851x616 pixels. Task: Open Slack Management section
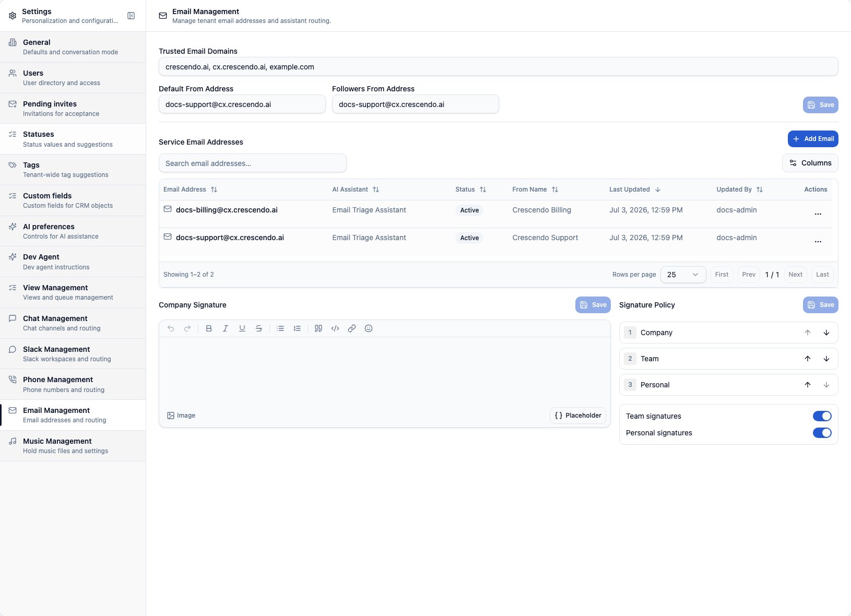[x=73, y=354]
